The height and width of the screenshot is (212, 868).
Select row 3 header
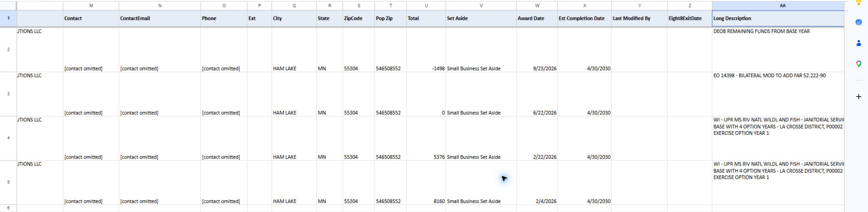pyautogui.click(x=8, y=94)
